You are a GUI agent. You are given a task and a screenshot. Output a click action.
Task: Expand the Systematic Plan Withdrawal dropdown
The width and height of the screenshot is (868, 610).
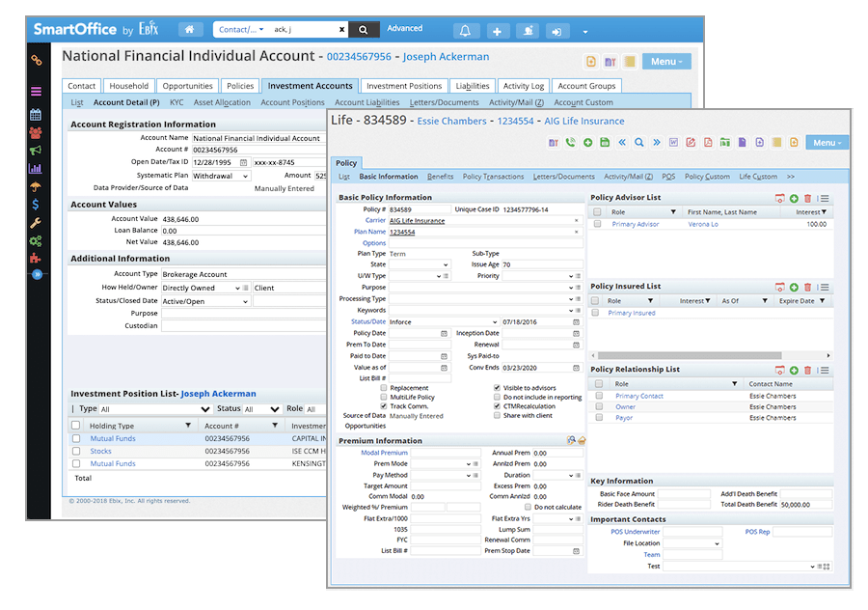coord(245,177)
